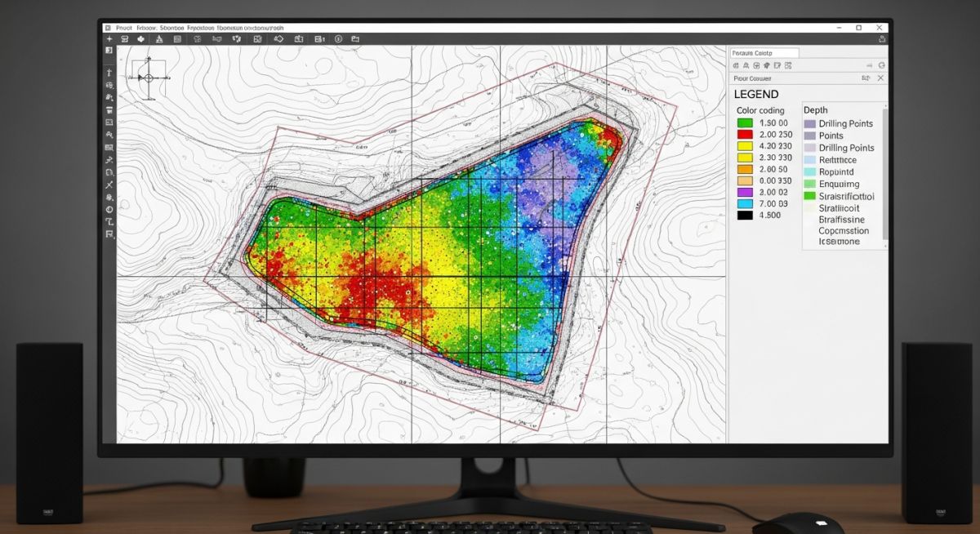Open the circled info icon in top toolbar
The width and height of the screenshot is (980, 534).
point(338,39)
